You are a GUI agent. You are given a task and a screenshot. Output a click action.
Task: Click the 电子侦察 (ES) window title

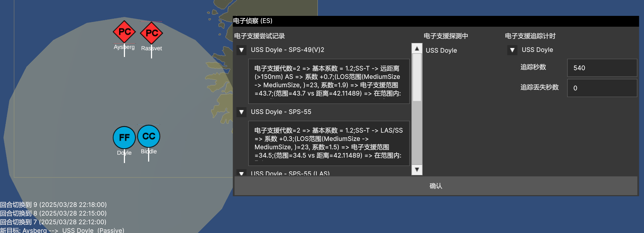click(253, 21)
